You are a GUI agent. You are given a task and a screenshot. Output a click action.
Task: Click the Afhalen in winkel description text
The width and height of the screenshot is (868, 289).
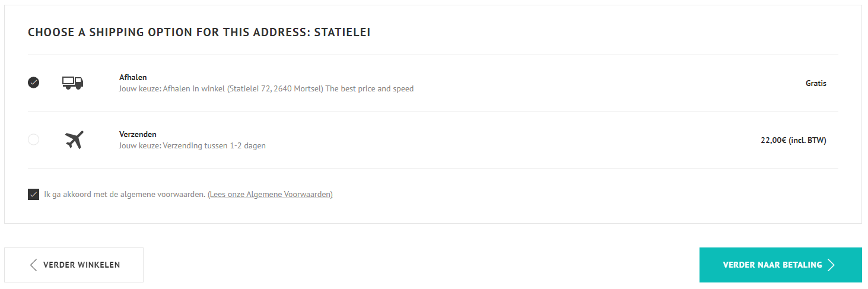coord(266,89)
